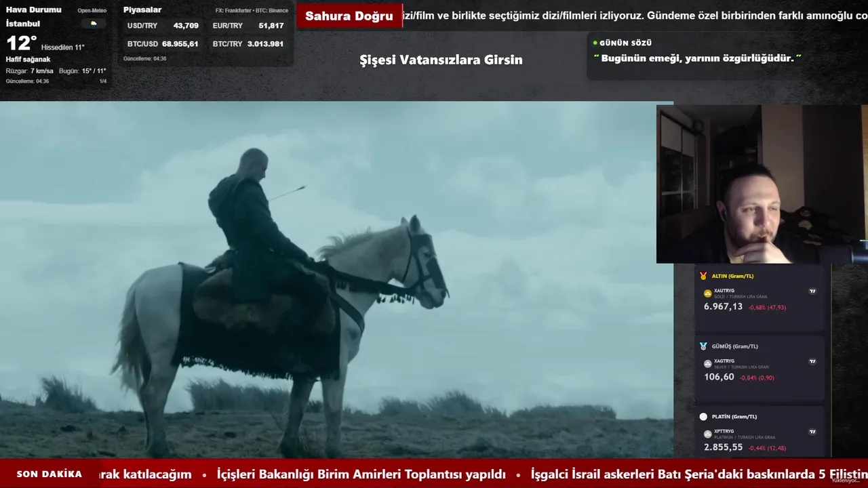Click the Şişesi Vatansızlara Girsin title

tap(441, 60)
